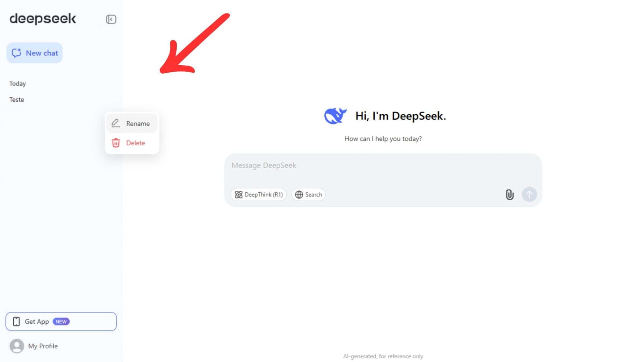Open the chat history under Today
This screenshot has height=362, width=644.
(x=17, y=83)
